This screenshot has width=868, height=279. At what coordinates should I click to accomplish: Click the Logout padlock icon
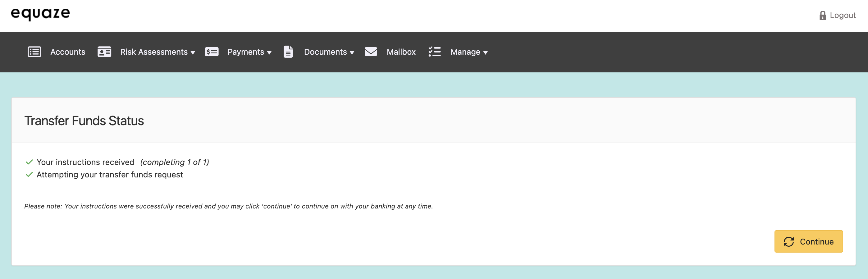(x=823, y=16)
